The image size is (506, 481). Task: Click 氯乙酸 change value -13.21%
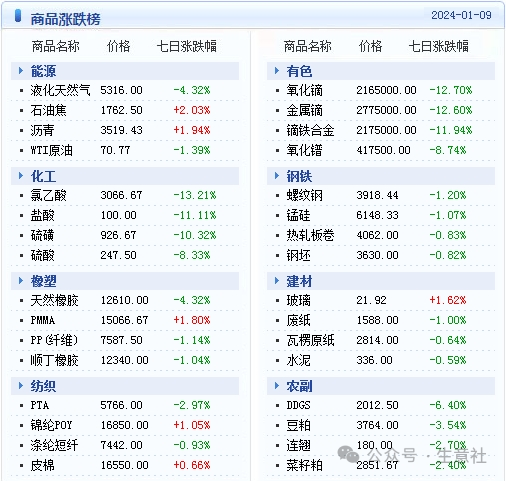point(195,195)
